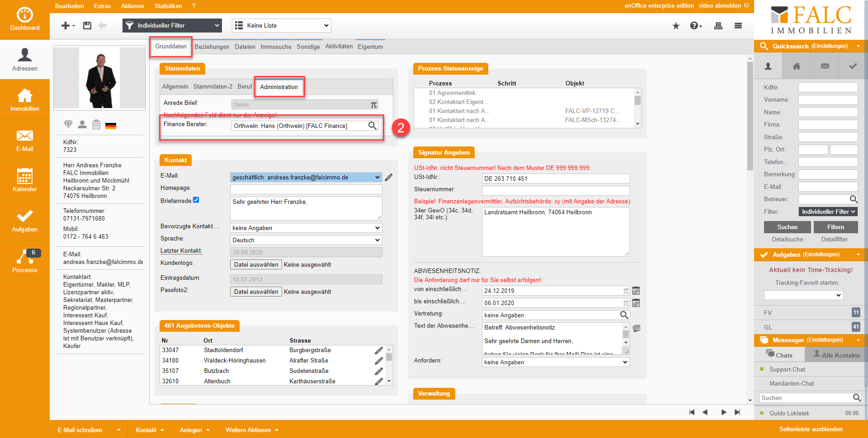
Task: Open the Bevorzugte Kontakt dropdown
Action: click(x=306, y=228)
